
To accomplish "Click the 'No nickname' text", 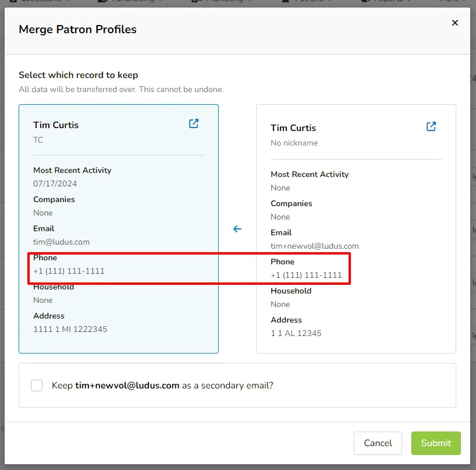I will [x=294, y=143].
